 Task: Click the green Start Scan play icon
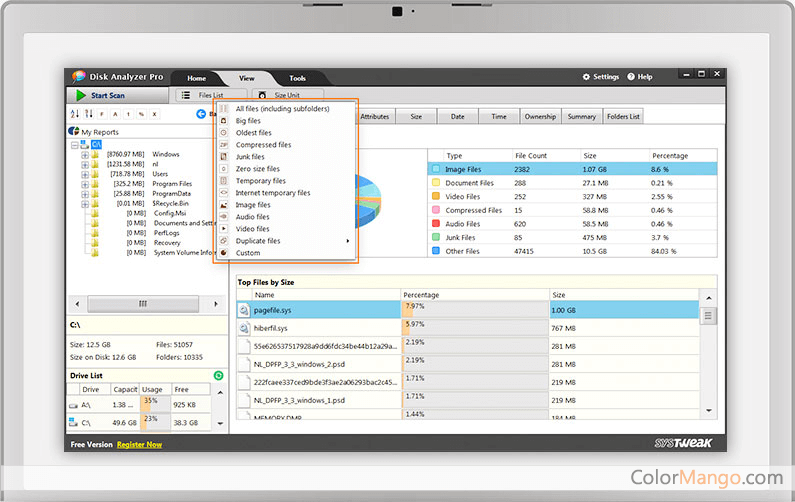point(80,95)
